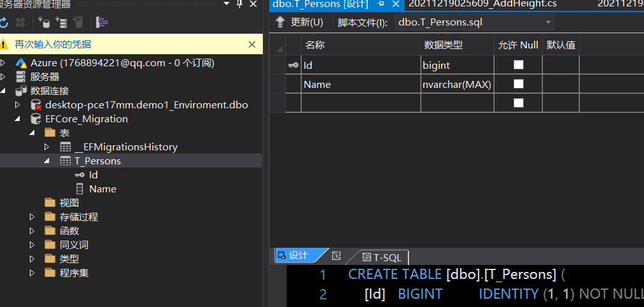Click the bigint data type cell
The image size is (644, 307).
point(457,65)
